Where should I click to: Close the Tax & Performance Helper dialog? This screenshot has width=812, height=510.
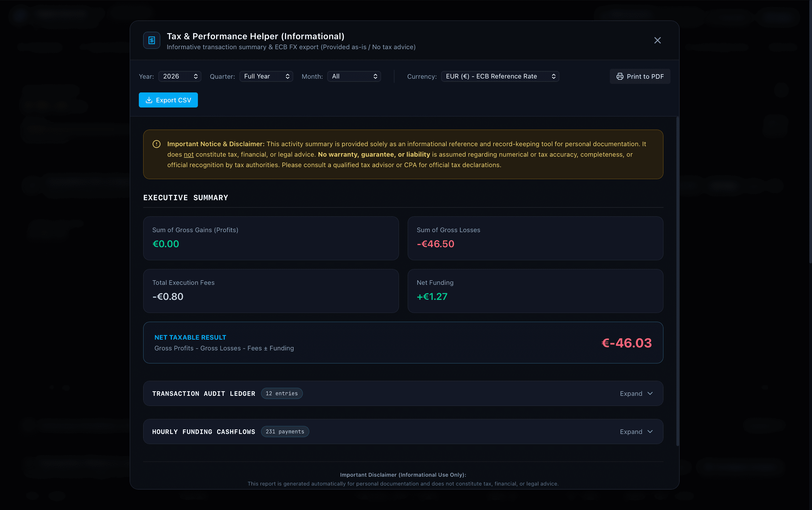pyautogui.click(x=657, y=41)
